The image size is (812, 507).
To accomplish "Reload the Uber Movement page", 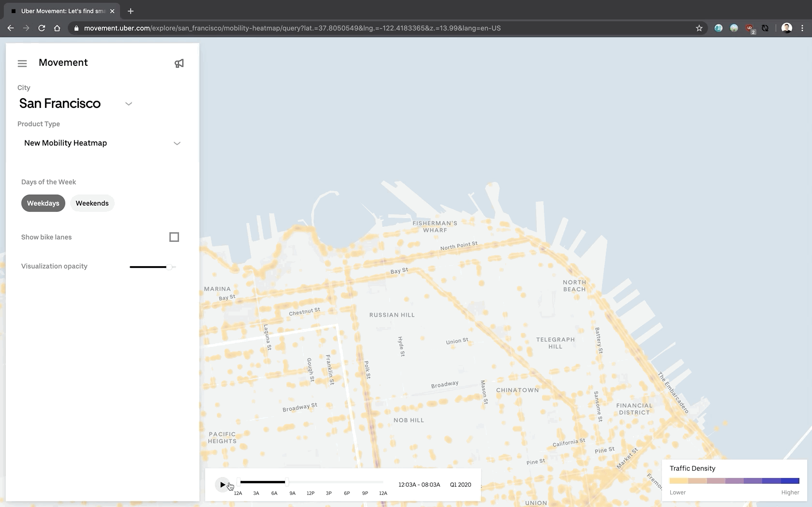I will point(42,28).
